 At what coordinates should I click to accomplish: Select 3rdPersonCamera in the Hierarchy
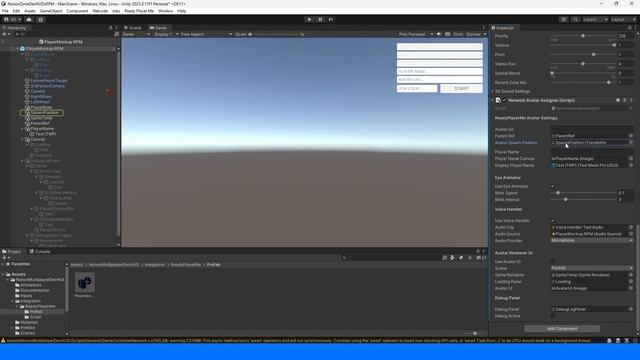pos(47,86)
